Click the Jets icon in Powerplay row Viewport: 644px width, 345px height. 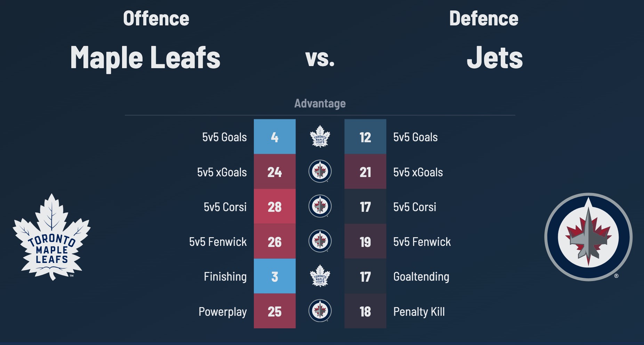click(320, 311)
